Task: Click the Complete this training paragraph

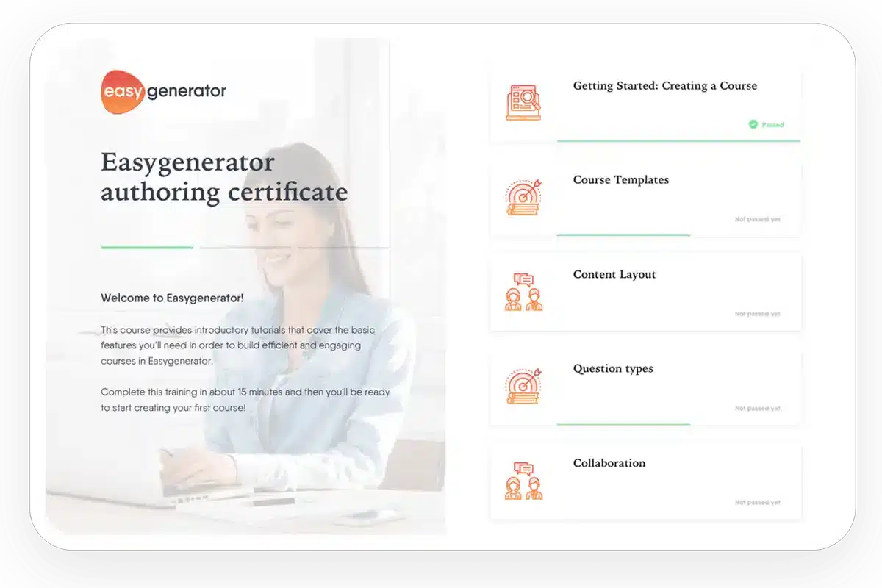Action: tap(245, 400)
